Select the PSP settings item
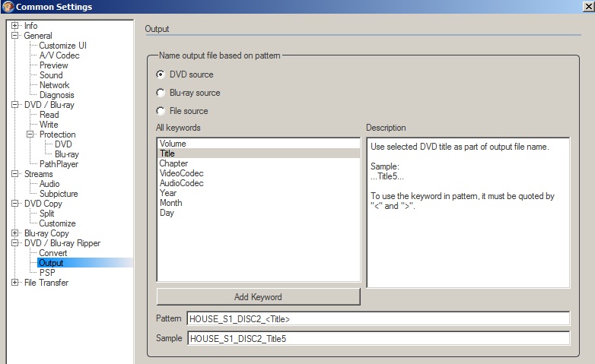Image resolution: width=595 pixels, height=364 pixels. click(x=46, y=273)
